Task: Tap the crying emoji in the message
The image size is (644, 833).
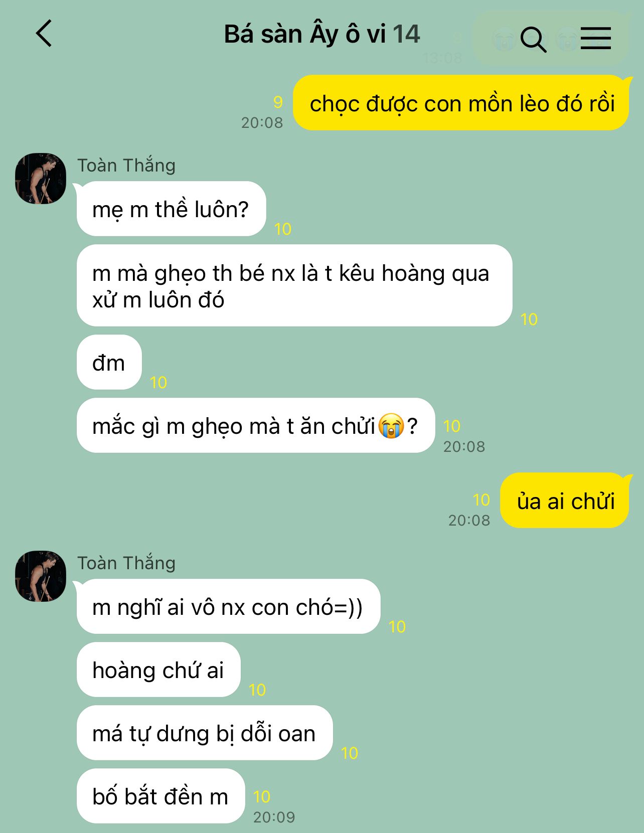Action: pos(391,426)
